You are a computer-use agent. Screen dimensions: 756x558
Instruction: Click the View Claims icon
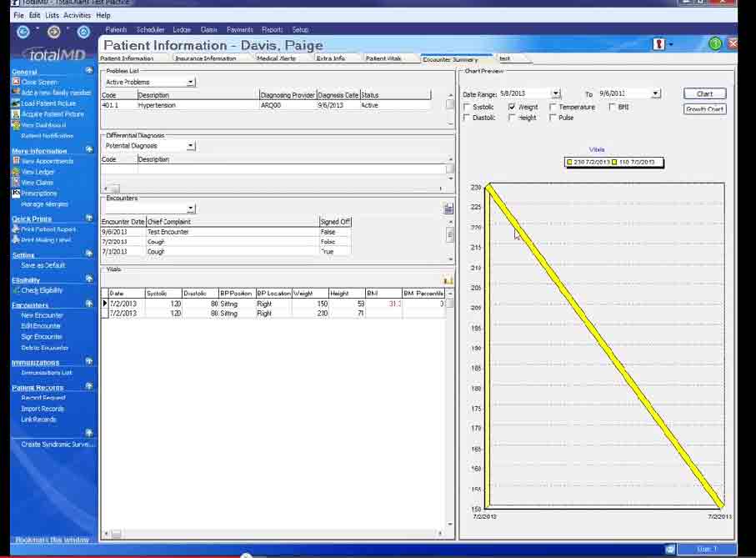[x=16, y=183]
